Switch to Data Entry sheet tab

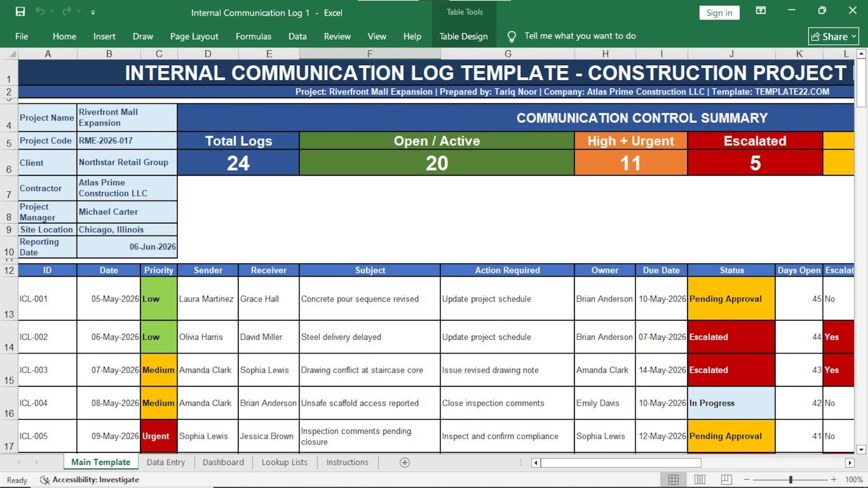coord(166,462)
